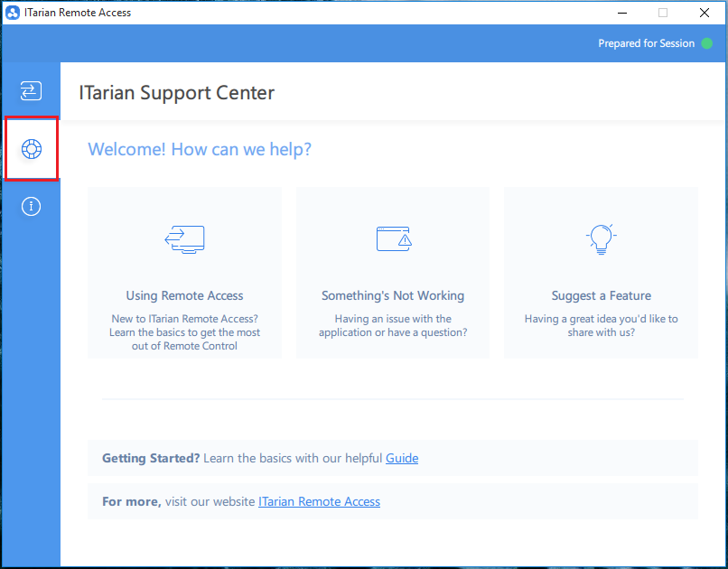
Task: Click 'Learn the basics to get the most' text
Action: tap(185, 332)
